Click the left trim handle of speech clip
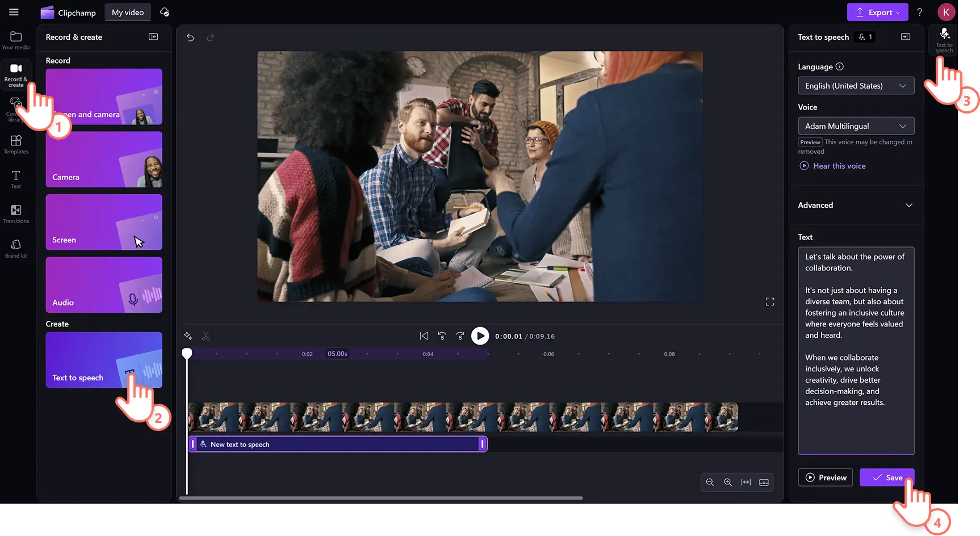 193,444
